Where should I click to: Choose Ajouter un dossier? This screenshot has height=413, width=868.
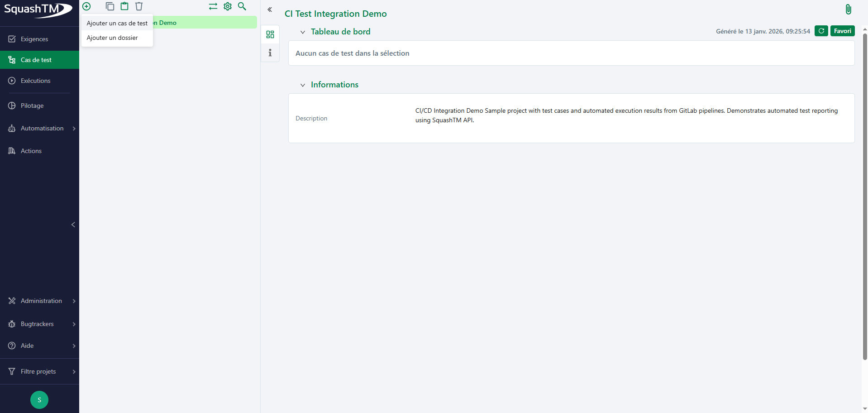click(112, 38)
